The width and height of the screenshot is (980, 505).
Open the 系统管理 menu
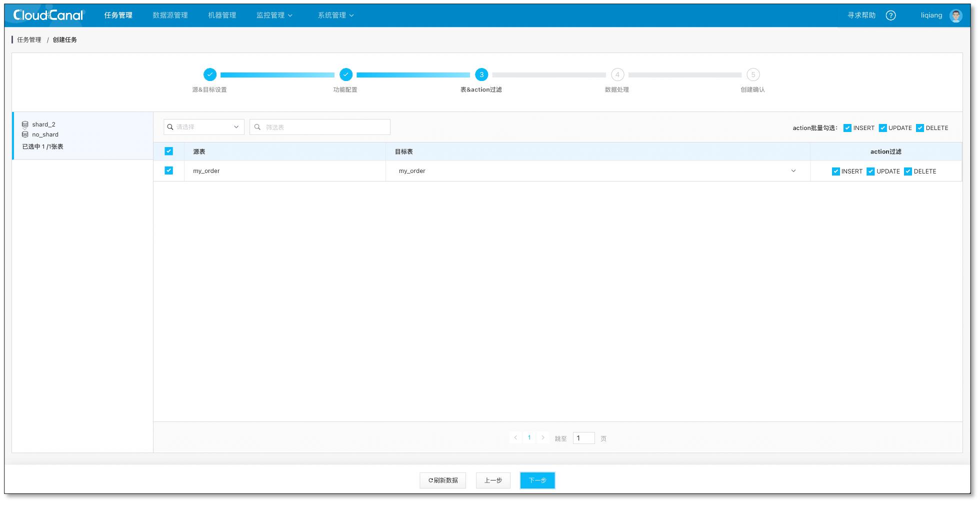pos(334,15)
